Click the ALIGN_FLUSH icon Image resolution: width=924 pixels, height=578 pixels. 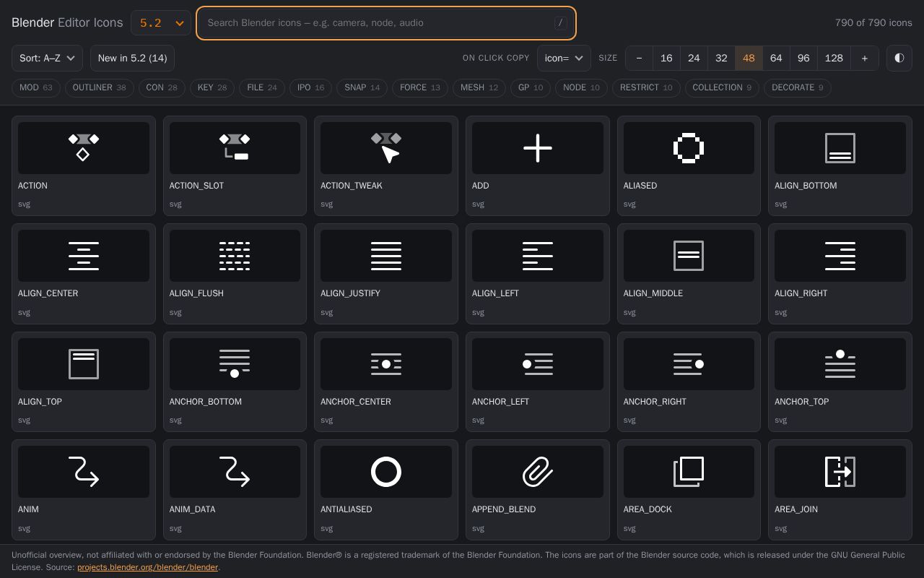(235, 274)
